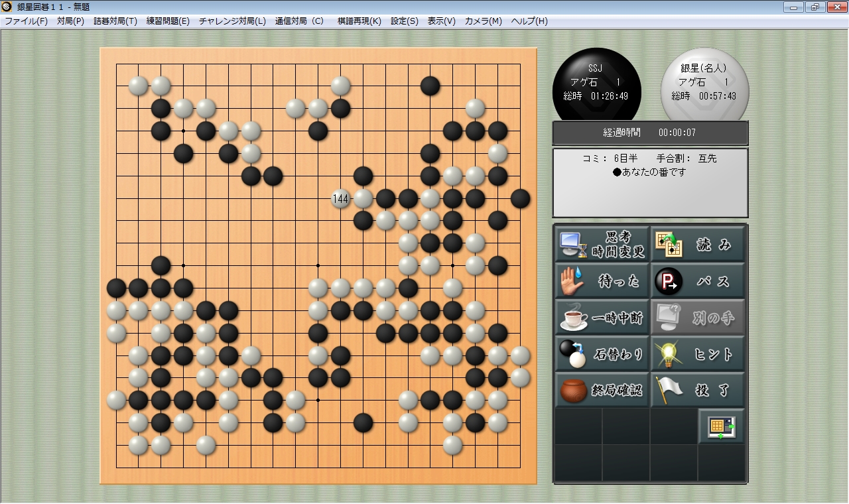Swap stones with 石替わり button
Viewport: 849px width, 504px height.
[602, 354]
